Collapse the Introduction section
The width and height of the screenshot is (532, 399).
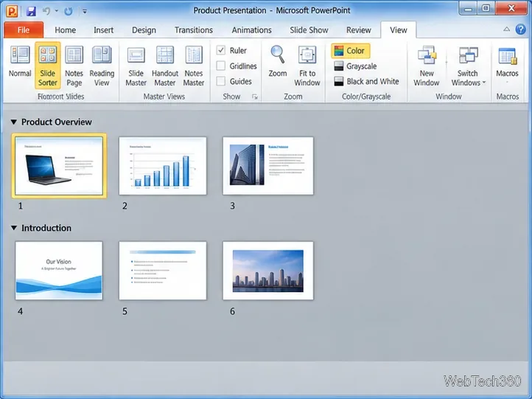point(13,228)
